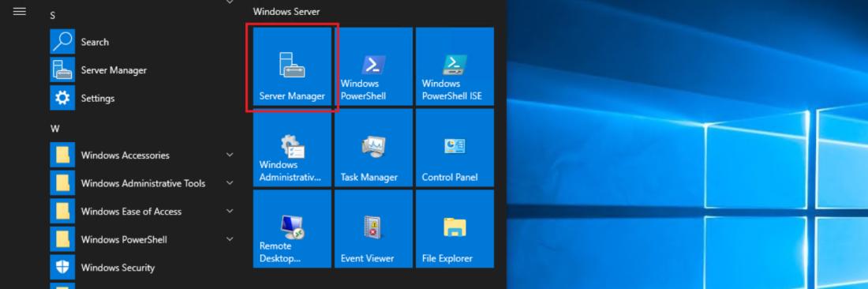The width and height of the screenshot is (868, 289).
Task: Open the Task Manager tile
Action: click(374, 148)
